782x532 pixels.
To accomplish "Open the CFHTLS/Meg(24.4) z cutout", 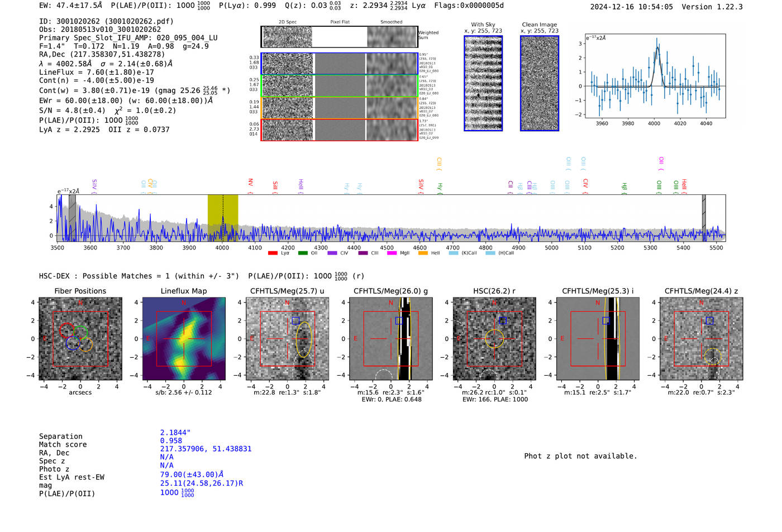I will click(x=701, y=339).
